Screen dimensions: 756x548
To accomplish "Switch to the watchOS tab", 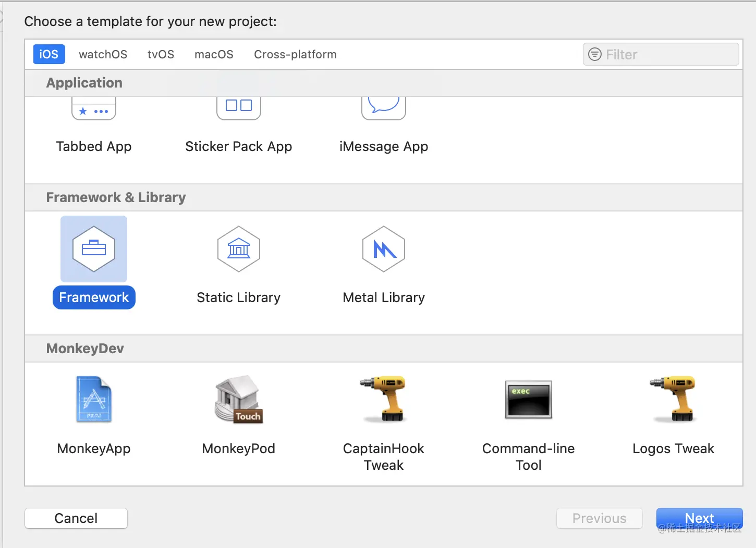I will click(x=103, y=54).
